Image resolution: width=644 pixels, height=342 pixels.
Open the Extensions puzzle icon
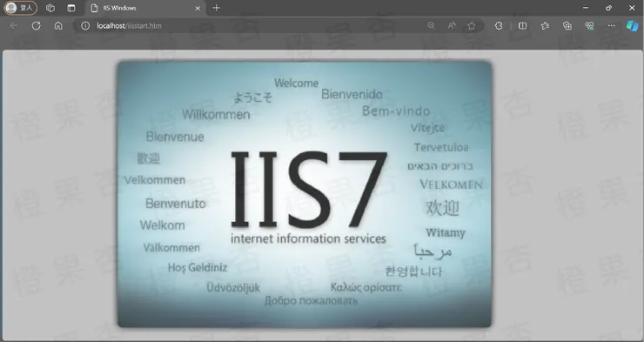pyautogui.click(x=499, y=26)
